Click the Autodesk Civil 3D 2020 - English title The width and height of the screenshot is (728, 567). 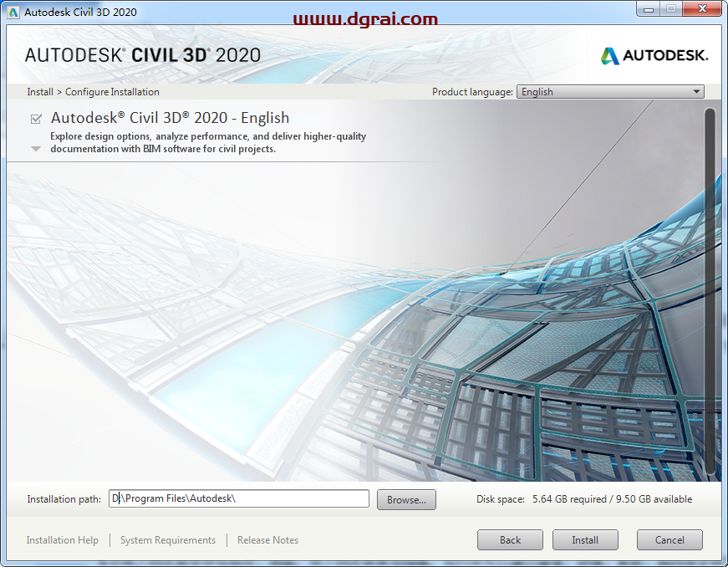pyautogui.click(x=170, y=118)
